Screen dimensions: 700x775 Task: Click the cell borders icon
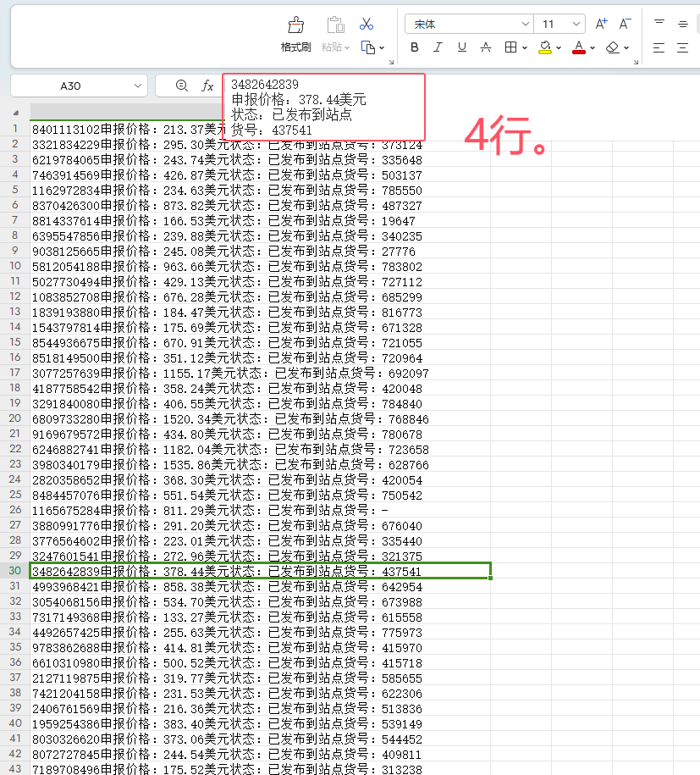pyautogui.click(x=510, y=47)
